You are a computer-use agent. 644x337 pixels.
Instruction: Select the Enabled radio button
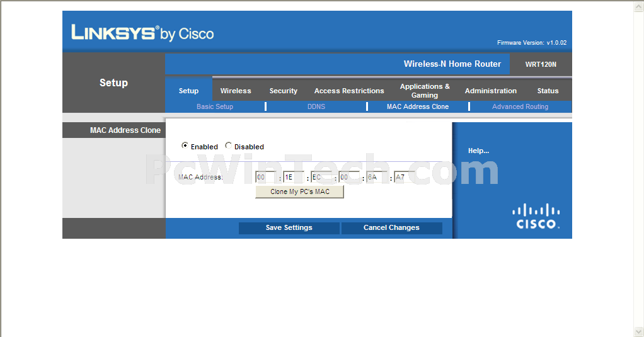[185, 146]
